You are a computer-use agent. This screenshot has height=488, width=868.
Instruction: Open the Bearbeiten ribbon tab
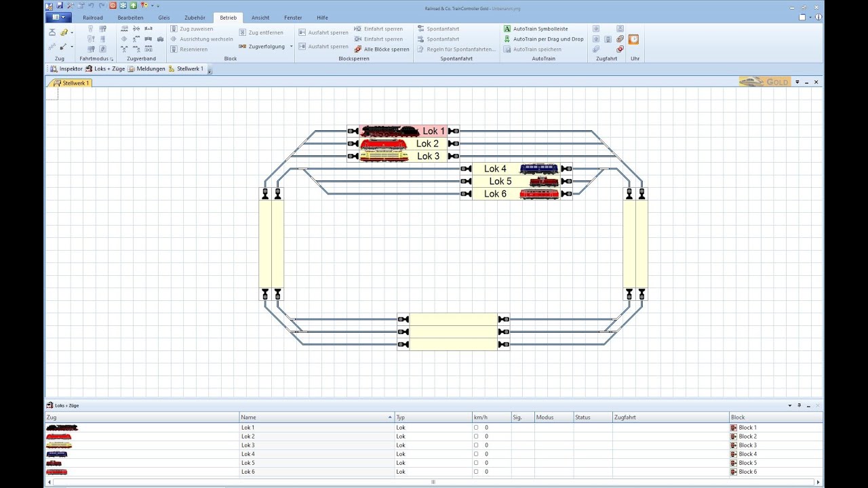[130, 18]
